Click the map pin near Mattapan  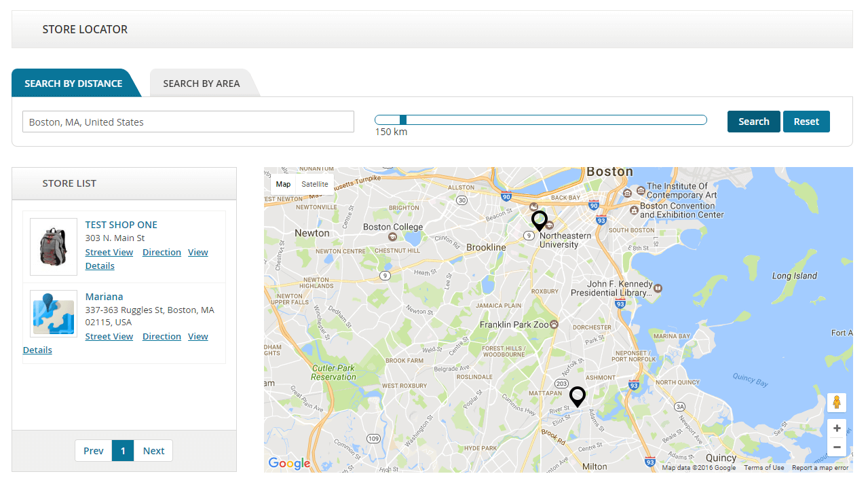point(577,396)
